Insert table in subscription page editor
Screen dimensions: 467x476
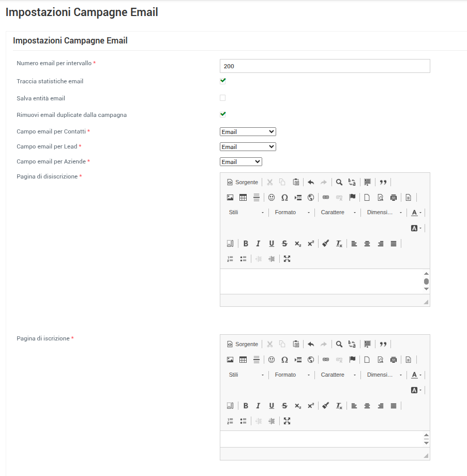coord(243,360)
